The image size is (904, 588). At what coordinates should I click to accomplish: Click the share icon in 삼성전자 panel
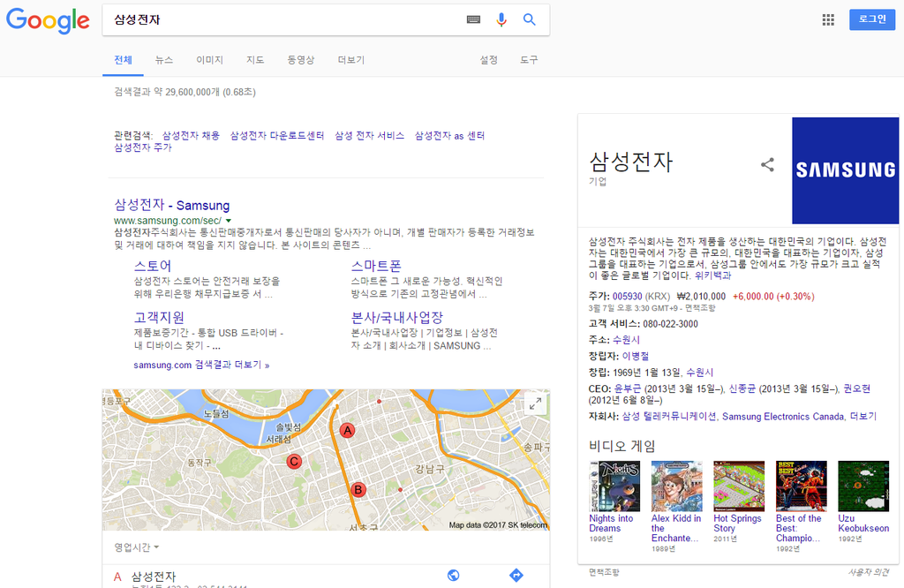767,165
